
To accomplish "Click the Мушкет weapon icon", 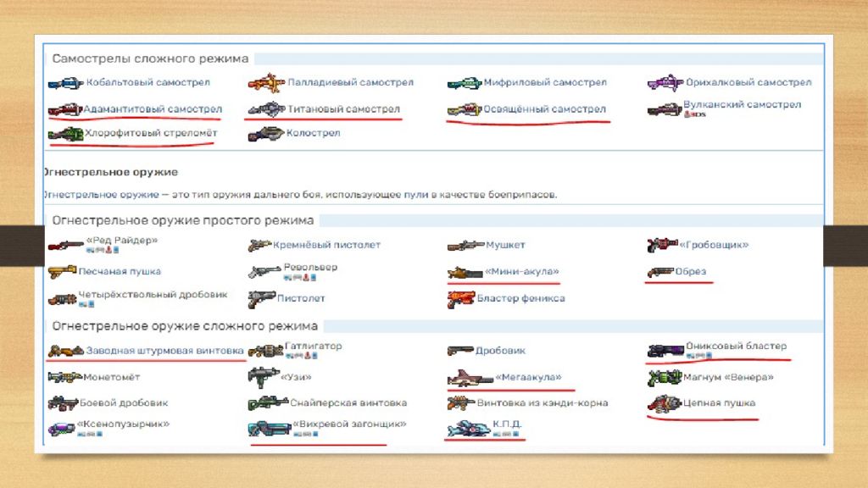I will [465, 245].
